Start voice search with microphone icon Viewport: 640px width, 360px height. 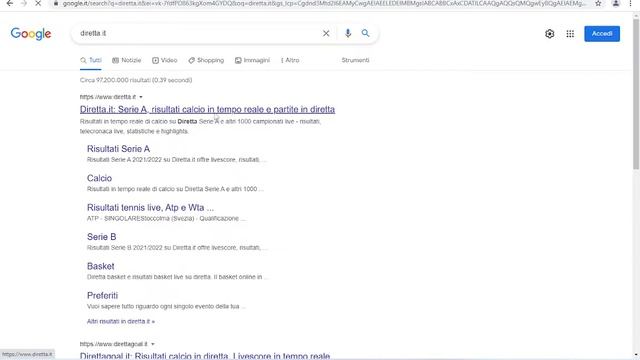point(348,33)
